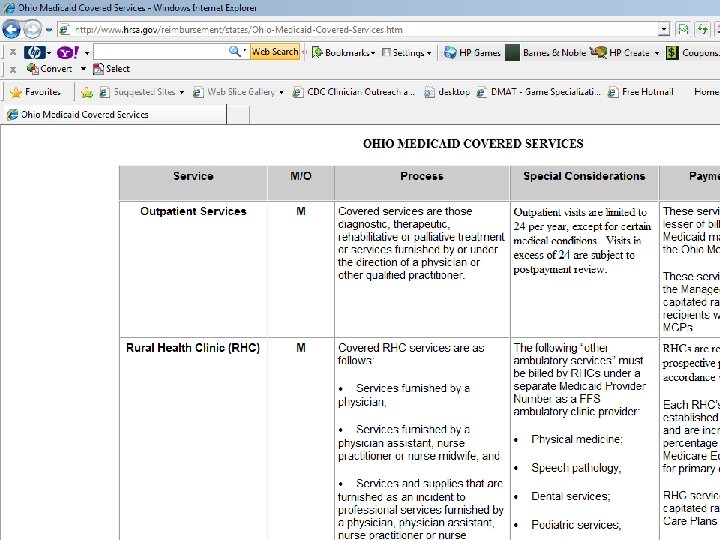Open a new blank tab

tap(238, 115)
